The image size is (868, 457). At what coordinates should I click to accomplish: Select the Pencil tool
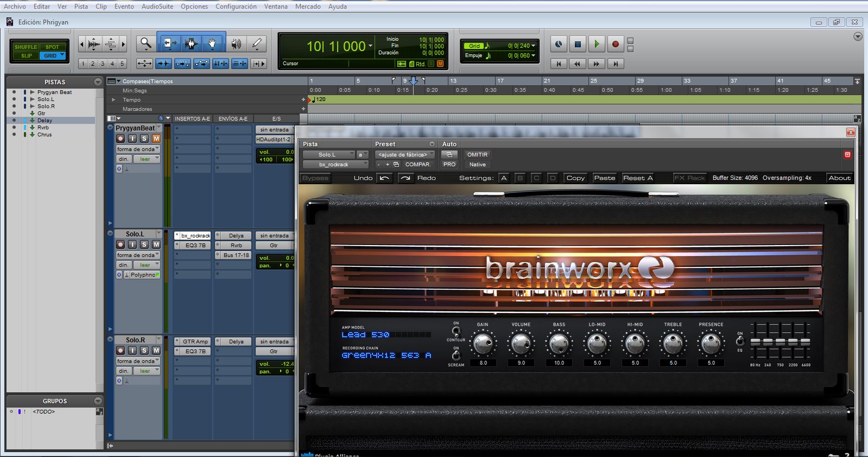[x=257, y=43]
